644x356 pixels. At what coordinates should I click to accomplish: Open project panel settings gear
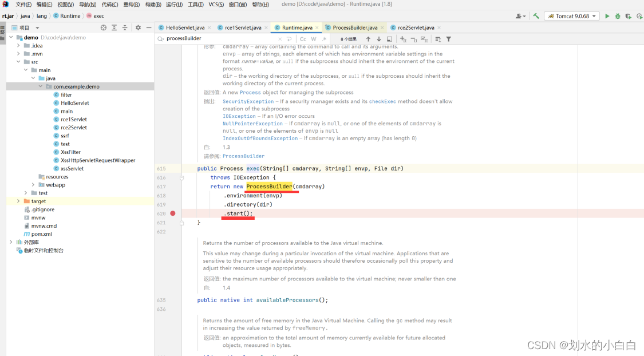point(138,27)
